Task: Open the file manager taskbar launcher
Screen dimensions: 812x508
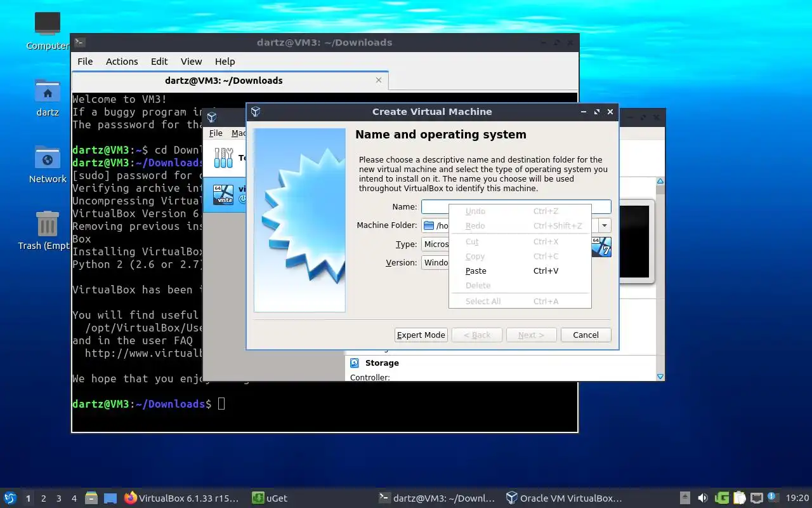Action: coord(91,498)
